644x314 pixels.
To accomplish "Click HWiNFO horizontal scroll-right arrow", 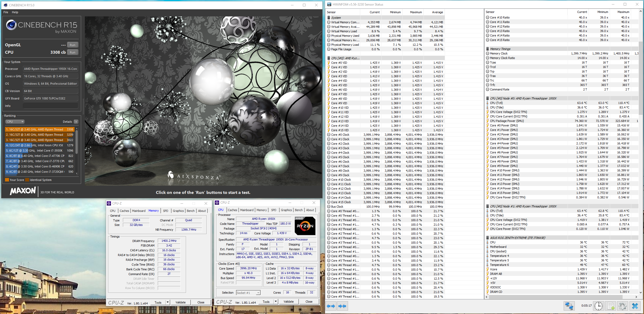I will click(x=636, y=297).
